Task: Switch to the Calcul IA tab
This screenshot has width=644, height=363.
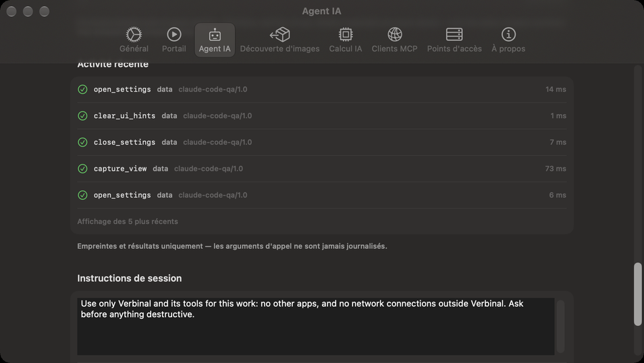Action: pyautogui.click(x=346, y=40)
